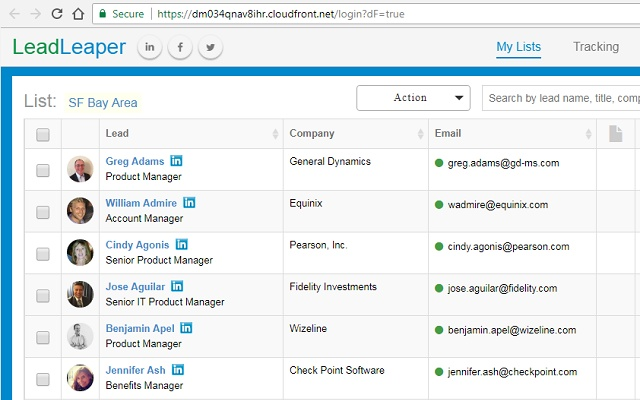
Task: Toggle the select-all header checkbox
Action: pos(43,135)
